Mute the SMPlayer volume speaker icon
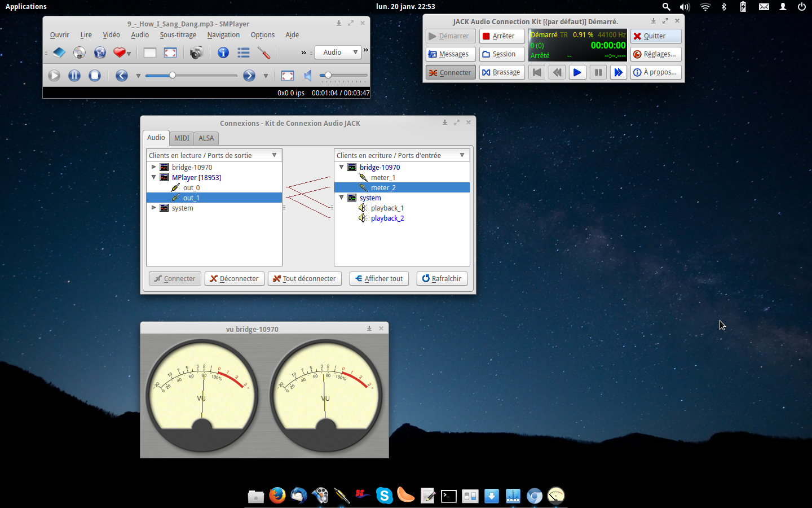Viewport: 812px width, 508px height. [308, 76]
